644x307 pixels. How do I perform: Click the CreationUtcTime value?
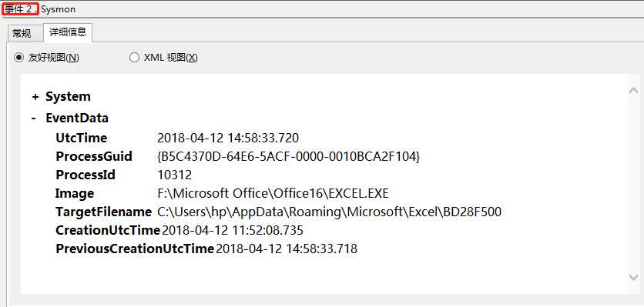[x=233, y=230]
